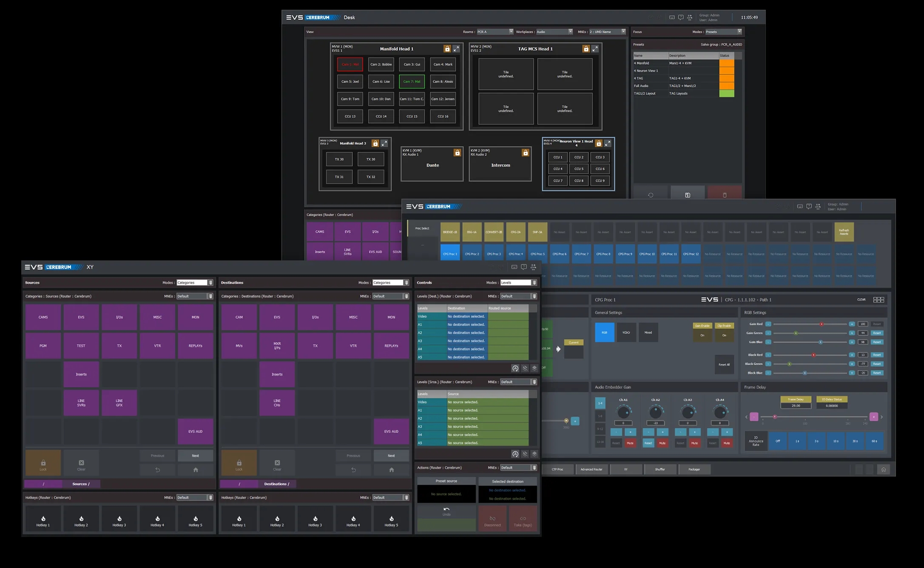Switch to the Packager tab
Viewport: 924px width, 568px height.
694,469
